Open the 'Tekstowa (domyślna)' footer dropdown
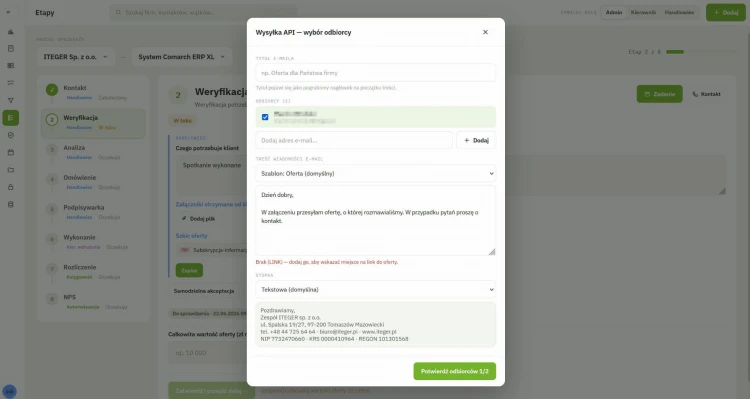 (x=375, y=289)
